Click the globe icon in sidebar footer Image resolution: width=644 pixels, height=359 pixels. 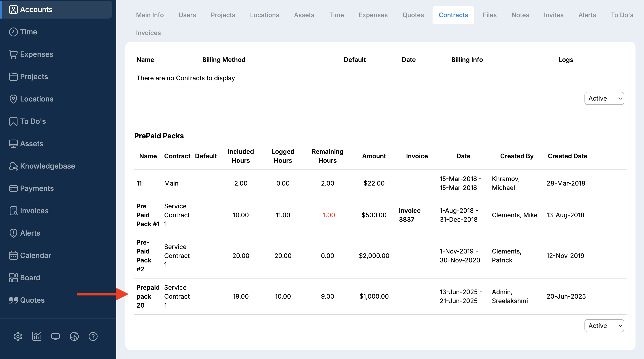[x=74, y=336]
